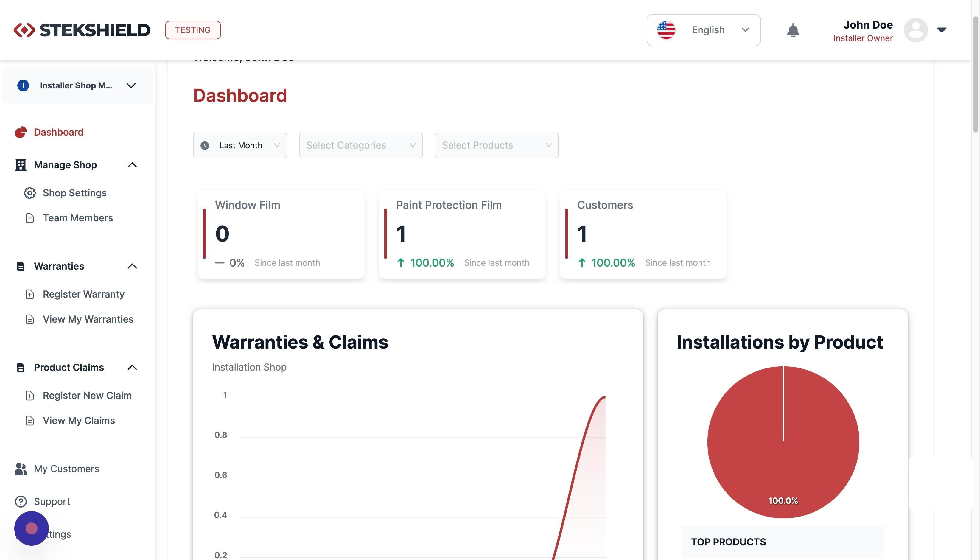Open Shop Settings page

pyautogui.click(x=74, y=193)
